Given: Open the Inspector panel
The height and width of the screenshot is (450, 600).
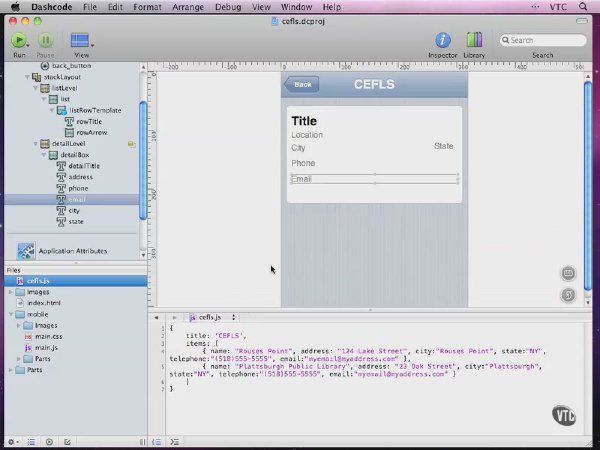Looking at the screenshot, I should (x=443, y=40).
